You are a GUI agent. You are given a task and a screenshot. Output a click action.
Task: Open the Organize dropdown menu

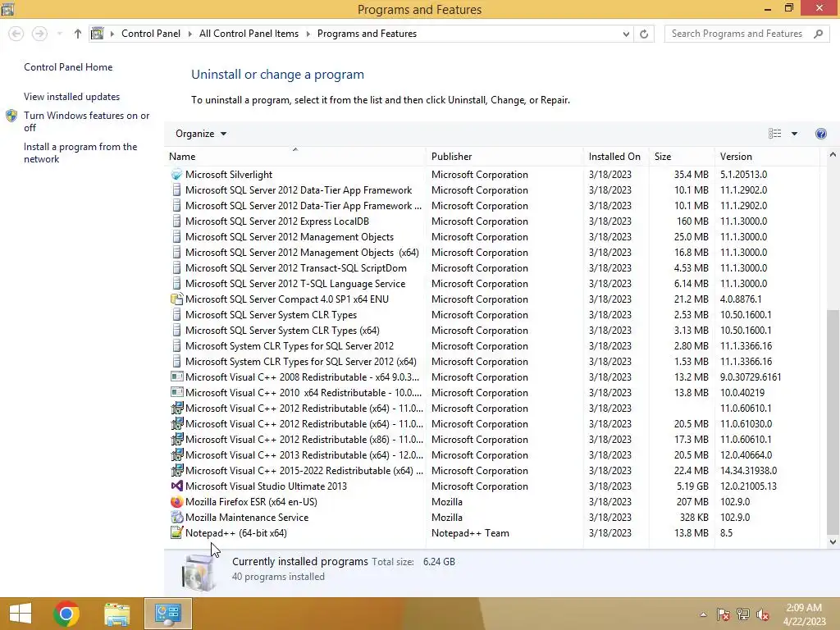(x=201, y=134)
